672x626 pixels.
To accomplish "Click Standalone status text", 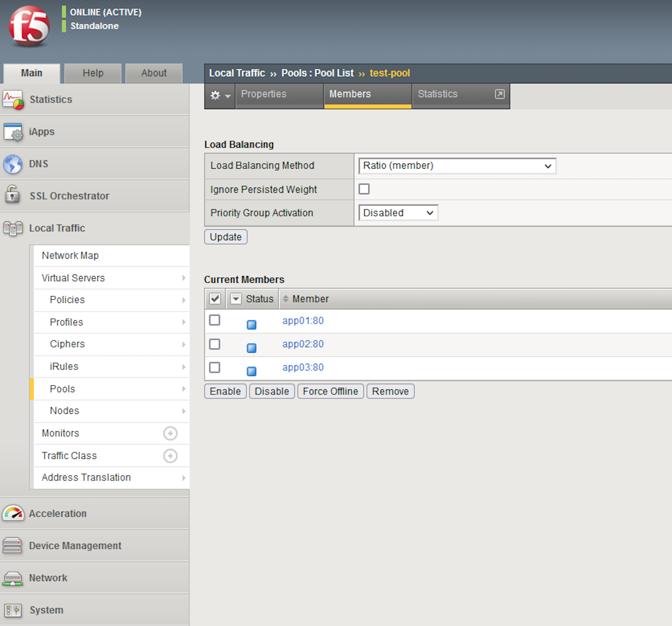I will (x=94, y=26).
